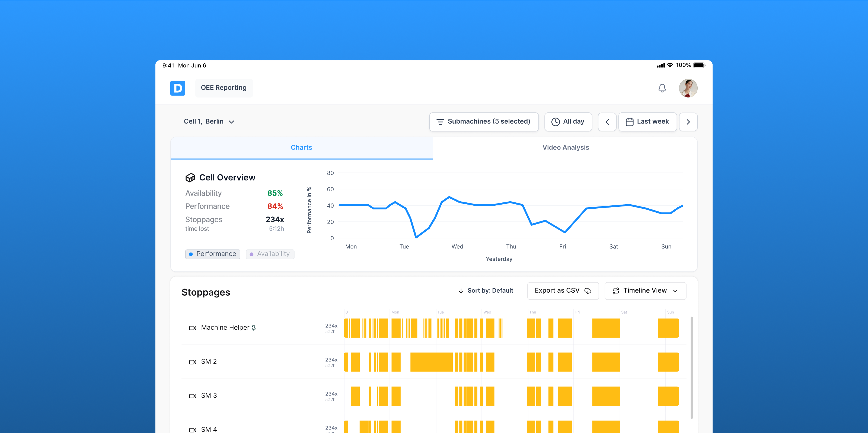The image size is (868, 433).
Task: Click the Availability 85% value
Action: pyautogui.click(x=275, y=193)
